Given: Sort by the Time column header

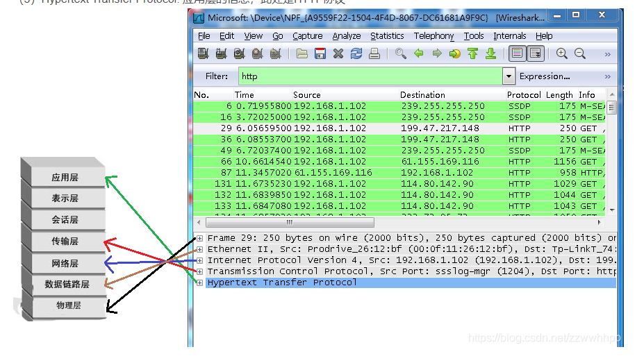Looking at the screenshot, I should pos(263,95).
